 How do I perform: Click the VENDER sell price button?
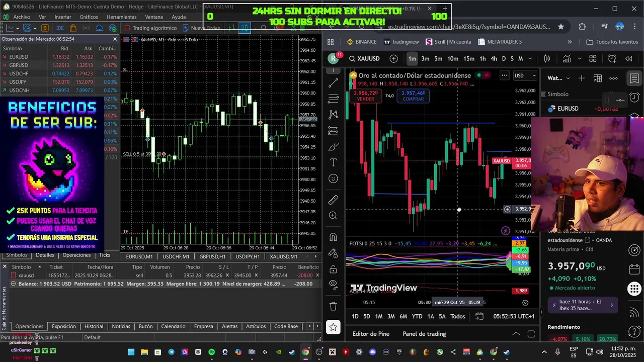coord(366,96)
